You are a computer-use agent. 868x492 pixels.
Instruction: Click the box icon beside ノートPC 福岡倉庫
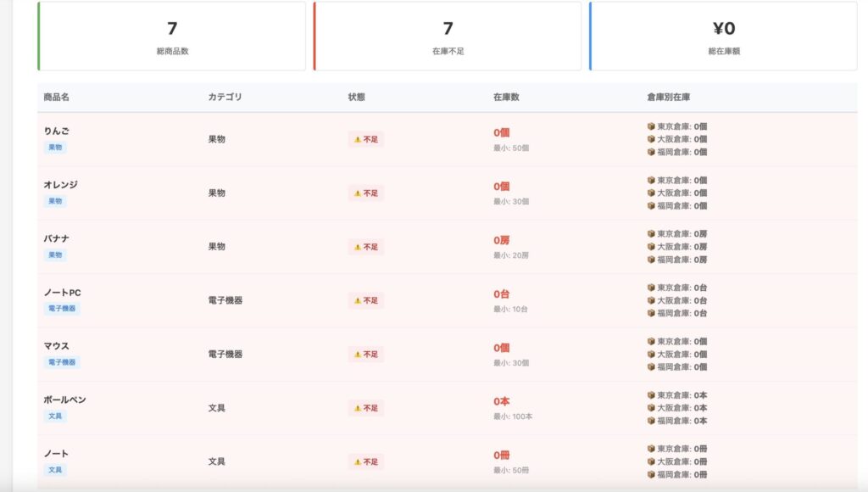tap(651, 313)
